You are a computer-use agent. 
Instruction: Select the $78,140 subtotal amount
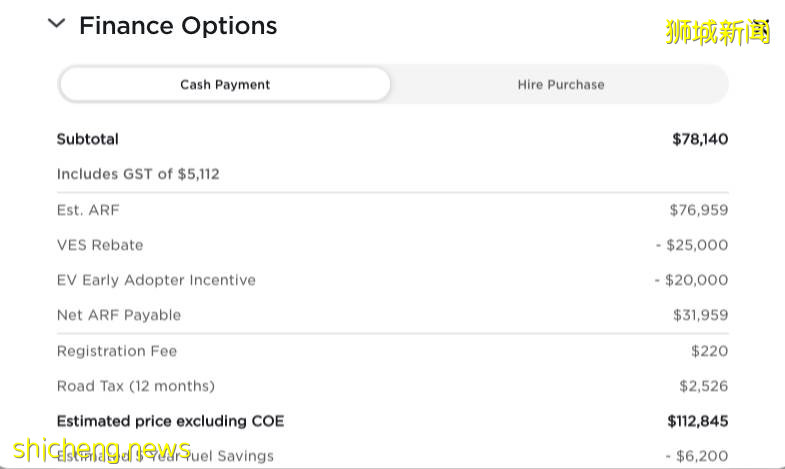pyautogui.click(x=700, y=139)
